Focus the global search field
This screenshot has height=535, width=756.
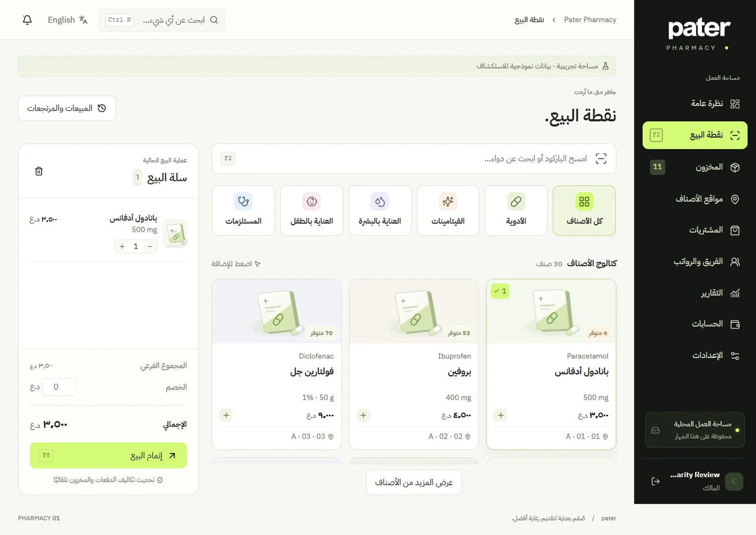point(161,20)
